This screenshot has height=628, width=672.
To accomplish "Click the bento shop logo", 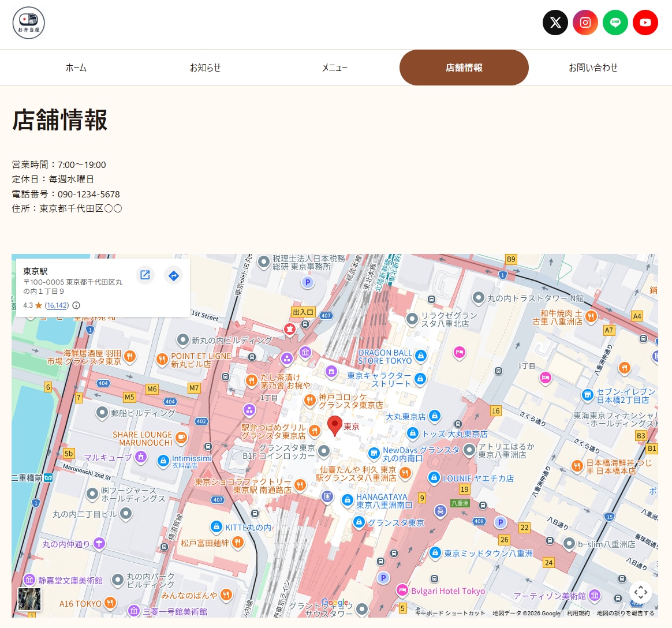I will pos(28,23).
